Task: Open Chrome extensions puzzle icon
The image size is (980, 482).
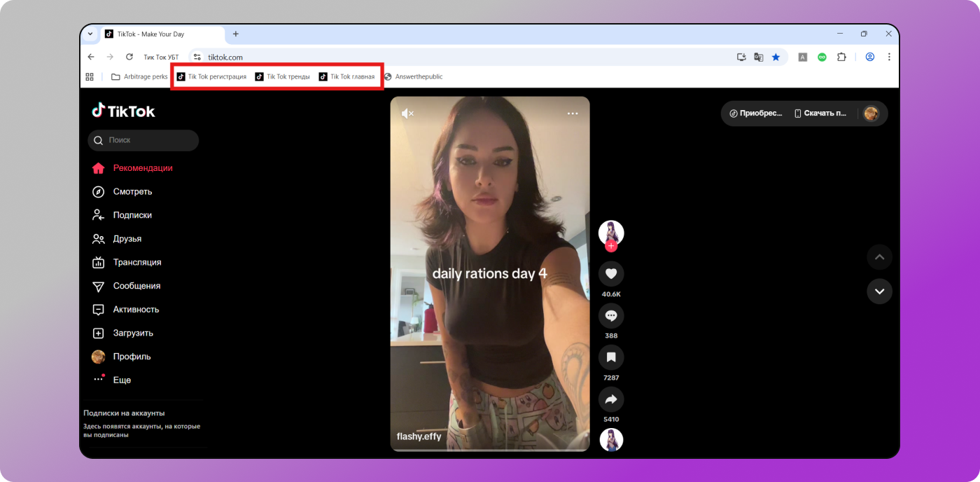Action: coord(841,57)
